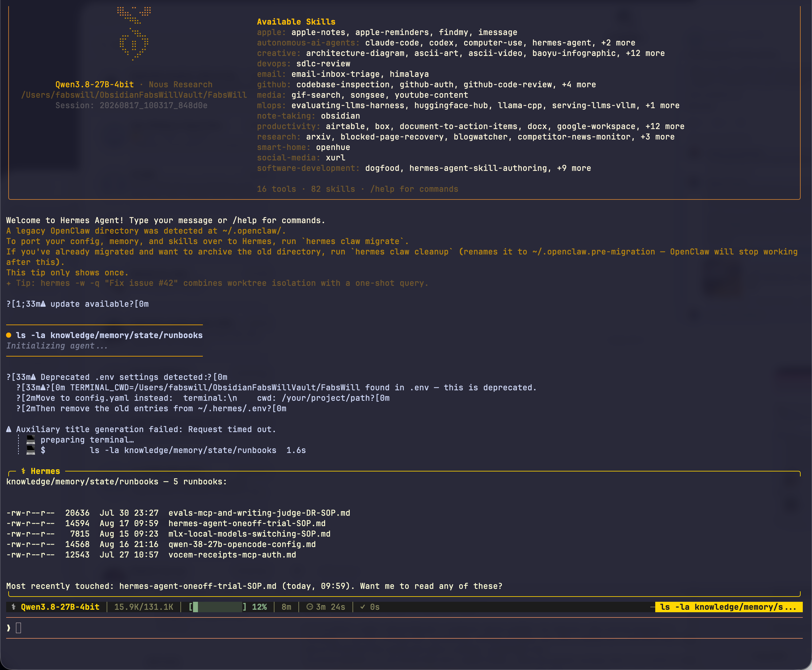812x670 pixels.
Task: Click the caduceus icon in the status bar
Action: click(14, 607)
